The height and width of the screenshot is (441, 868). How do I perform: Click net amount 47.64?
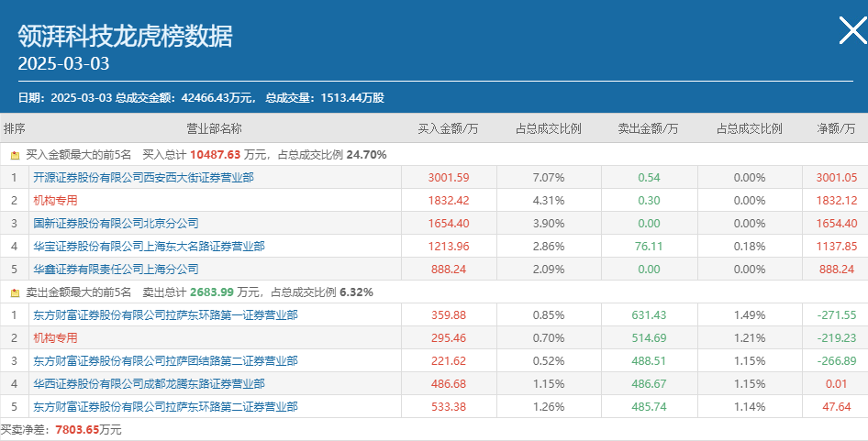point(837,407)
